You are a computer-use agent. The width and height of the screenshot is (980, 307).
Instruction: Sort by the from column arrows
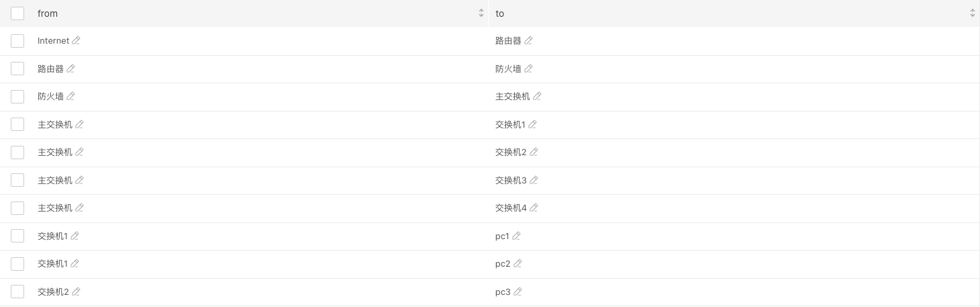[x=481, y=13]
